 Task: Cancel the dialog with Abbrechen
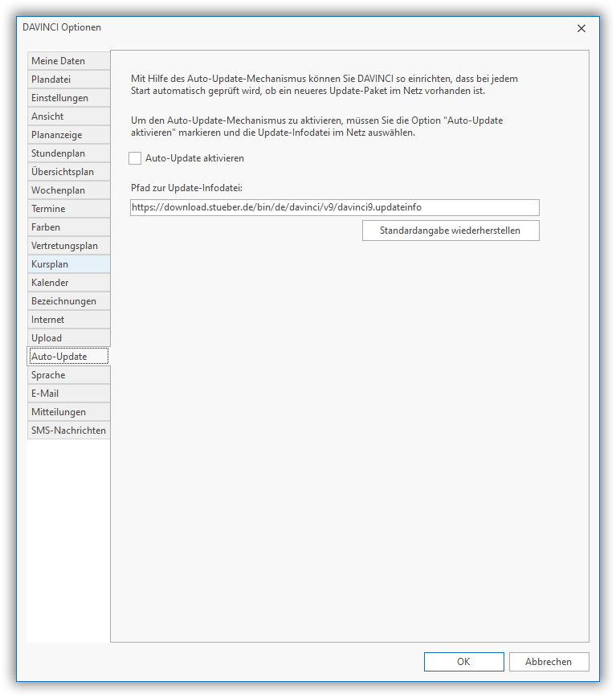tap(549, 662)
